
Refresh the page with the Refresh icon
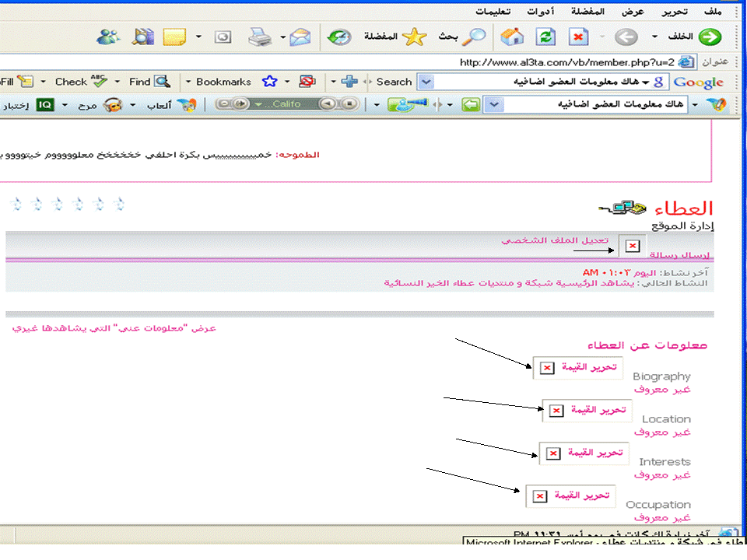tap(546, 37)
